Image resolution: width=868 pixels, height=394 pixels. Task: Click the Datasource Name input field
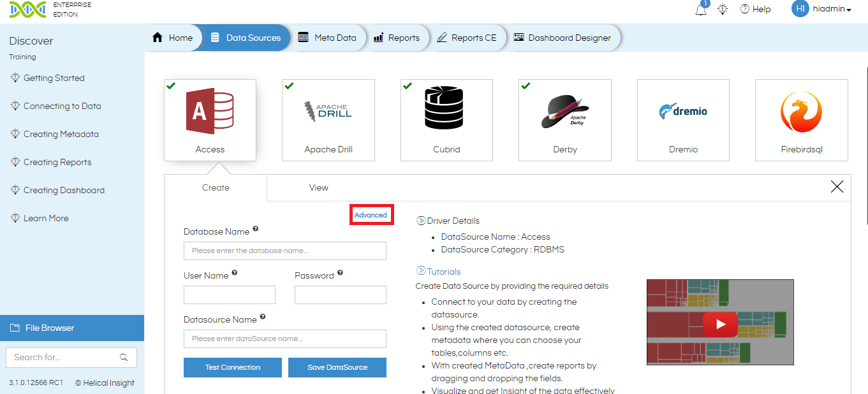[285, 339]
